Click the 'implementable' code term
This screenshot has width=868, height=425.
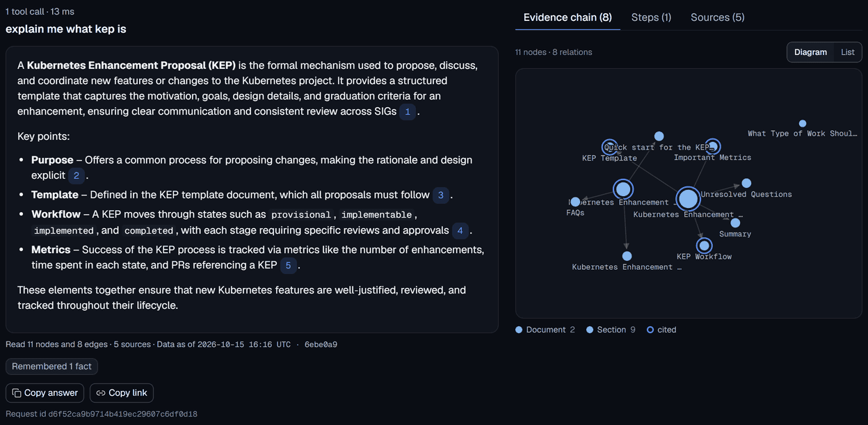pyautogui.click(x=376, y=215)
